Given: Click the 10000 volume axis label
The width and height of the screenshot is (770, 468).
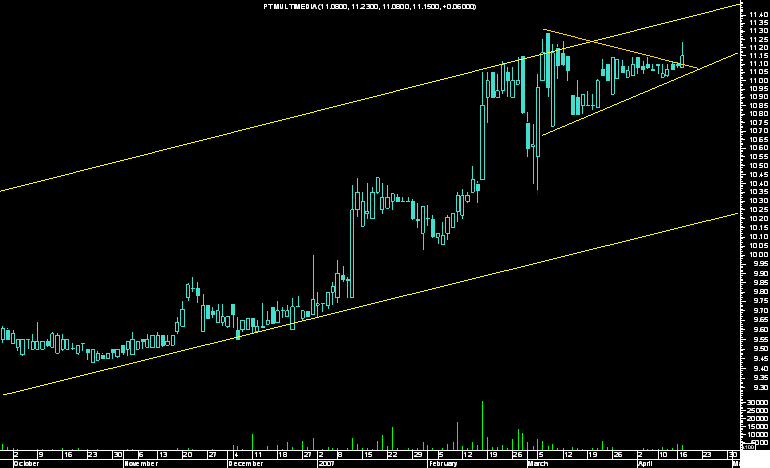Looking at the screenshot, I should (758, 434).
